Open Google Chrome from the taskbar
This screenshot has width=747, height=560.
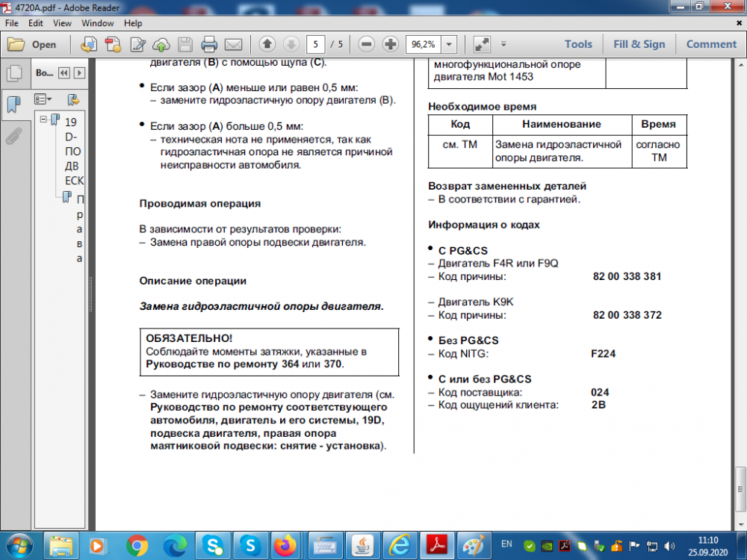click(137, 546)
